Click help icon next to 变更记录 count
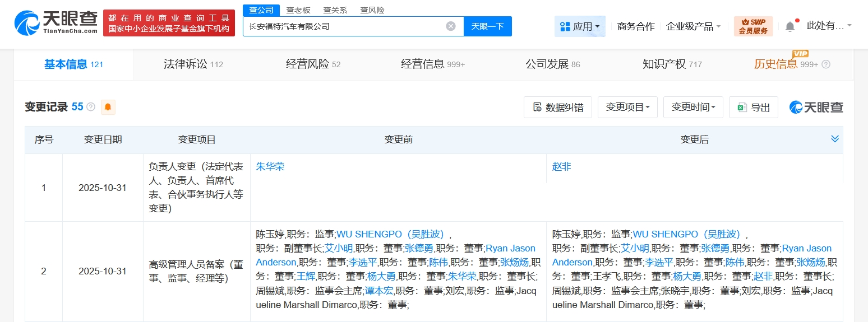 click(x=91, y=107)
